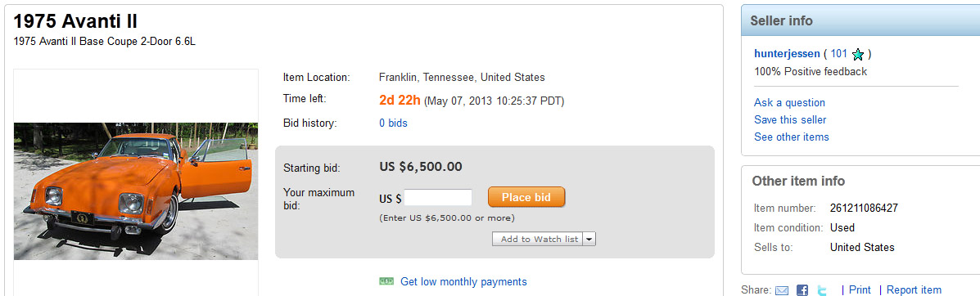Open Watch list dropdown arrow

590,240
